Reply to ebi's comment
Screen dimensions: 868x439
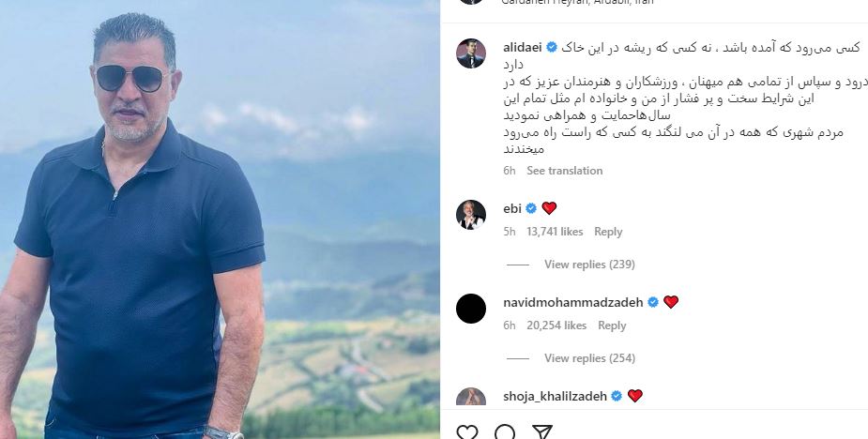click(x=608, y=232)
